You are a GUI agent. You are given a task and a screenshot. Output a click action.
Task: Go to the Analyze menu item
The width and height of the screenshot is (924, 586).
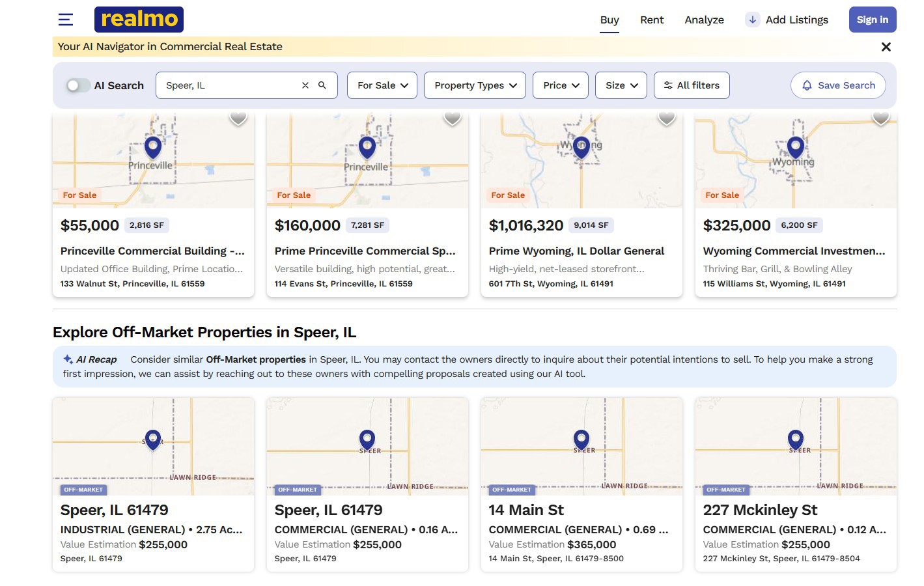coord(704,20)
